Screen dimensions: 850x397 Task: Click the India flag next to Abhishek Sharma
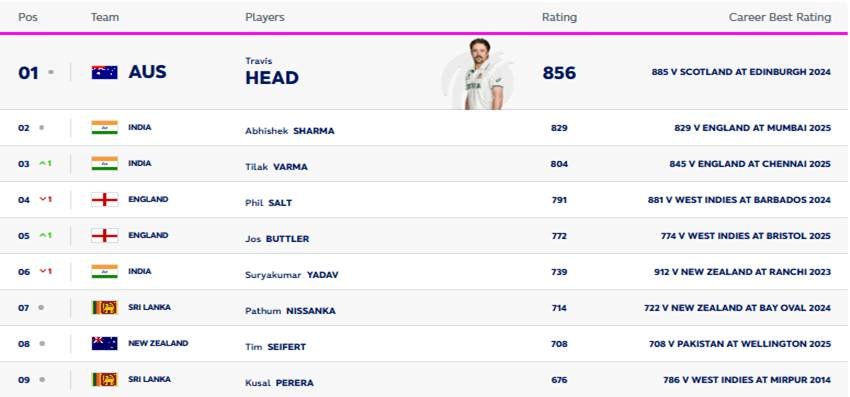(105, 127)
